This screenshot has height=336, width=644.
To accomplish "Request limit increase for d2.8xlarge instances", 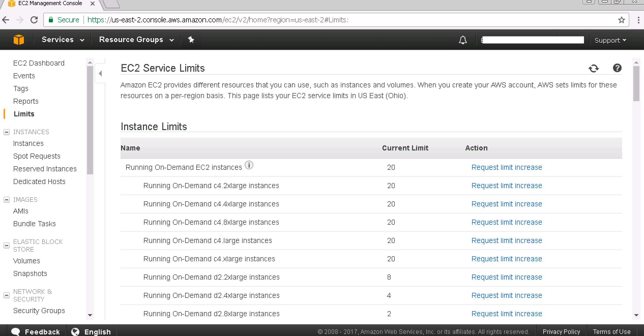I will [x=507, y=314].
